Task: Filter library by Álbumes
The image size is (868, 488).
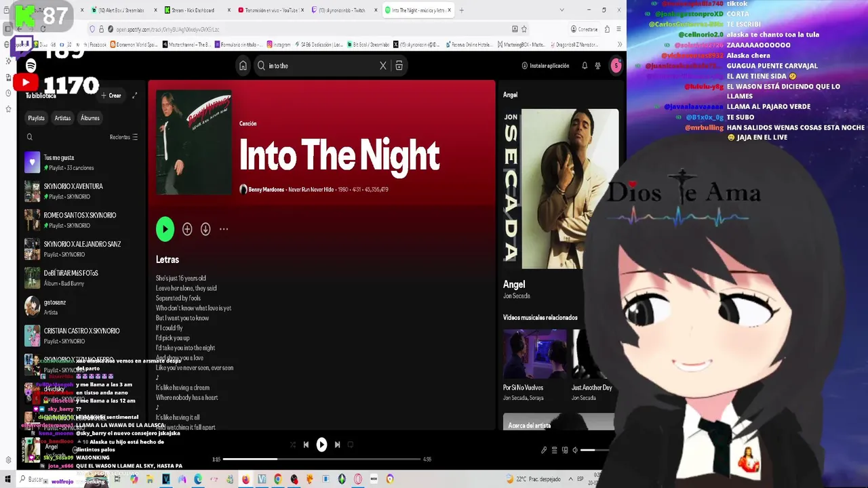Action: tap(90, 118)
